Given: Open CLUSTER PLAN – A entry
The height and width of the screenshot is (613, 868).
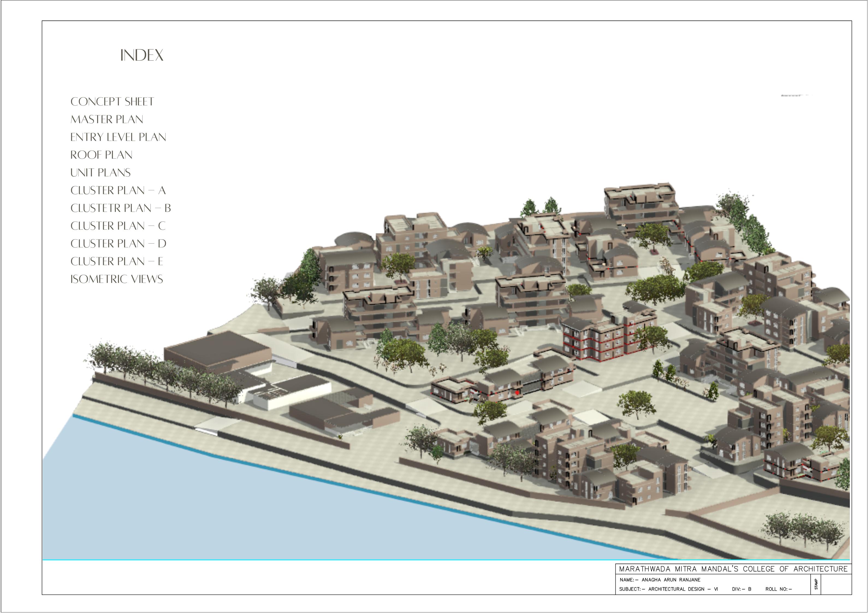Looking at the screenshot, I should click(118, 191).
